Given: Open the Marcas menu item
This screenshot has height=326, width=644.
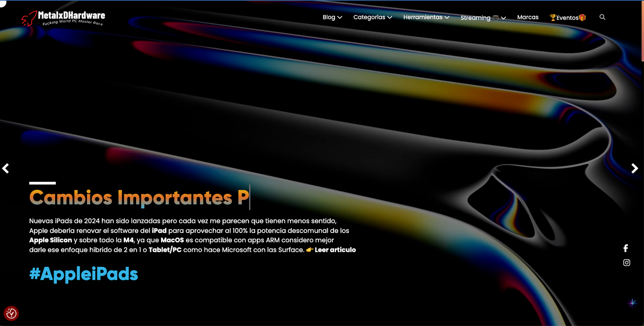Looking at the screenshot, I should coord(528,17).
